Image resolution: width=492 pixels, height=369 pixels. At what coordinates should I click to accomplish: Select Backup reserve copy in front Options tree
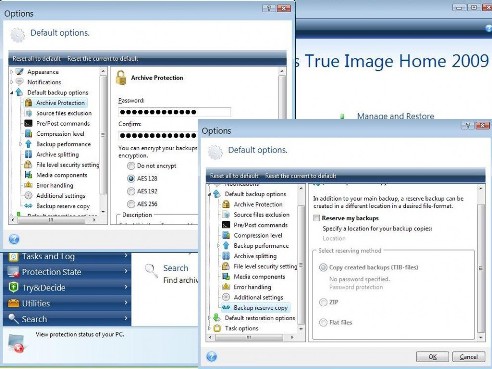[260, 307]
